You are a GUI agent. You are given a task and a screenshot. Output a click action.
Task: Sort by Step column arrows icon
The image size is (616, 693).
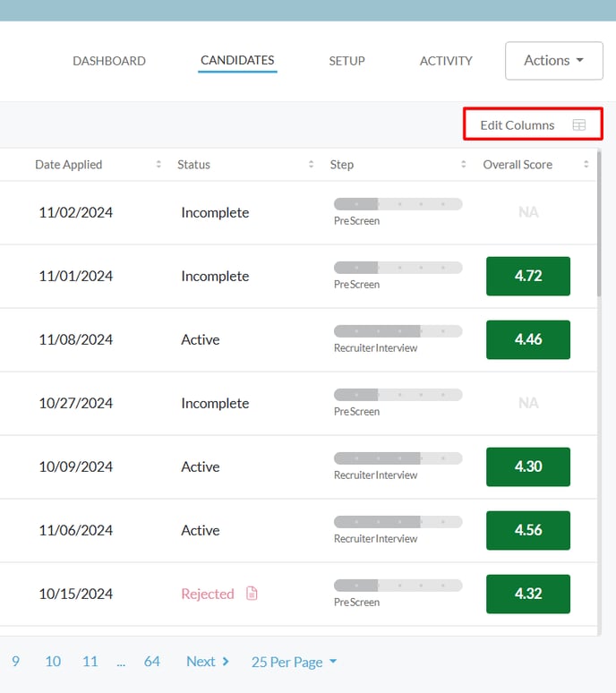point(464,165)
